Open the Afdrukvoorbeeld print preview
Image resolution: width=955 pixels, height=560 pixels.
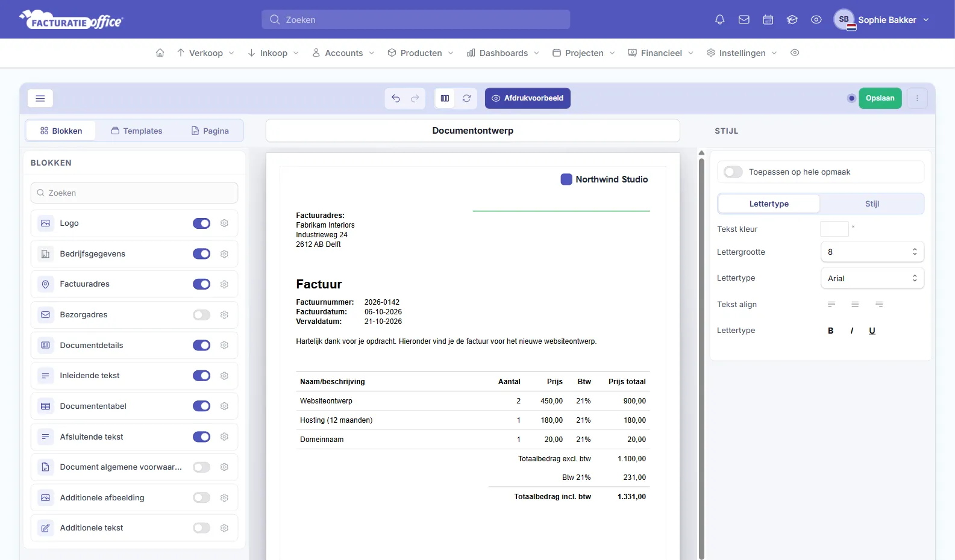[528, 98]
